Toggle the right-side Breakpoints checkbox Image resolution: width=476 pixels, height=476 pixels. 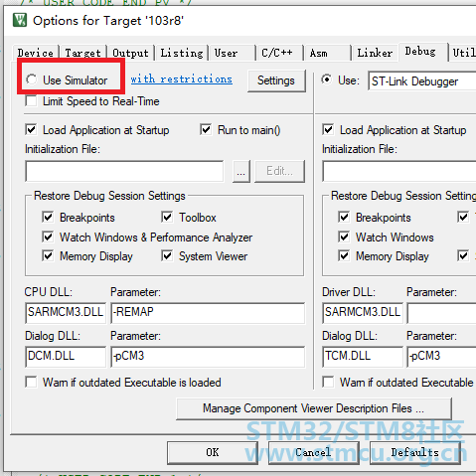click(x=344, y=218)
